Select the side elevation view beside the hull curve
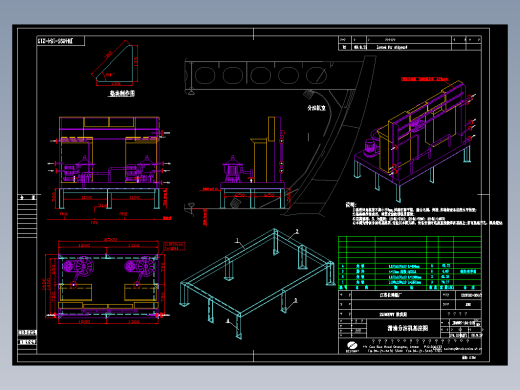The image size is (520, 390). coord(254,163)
